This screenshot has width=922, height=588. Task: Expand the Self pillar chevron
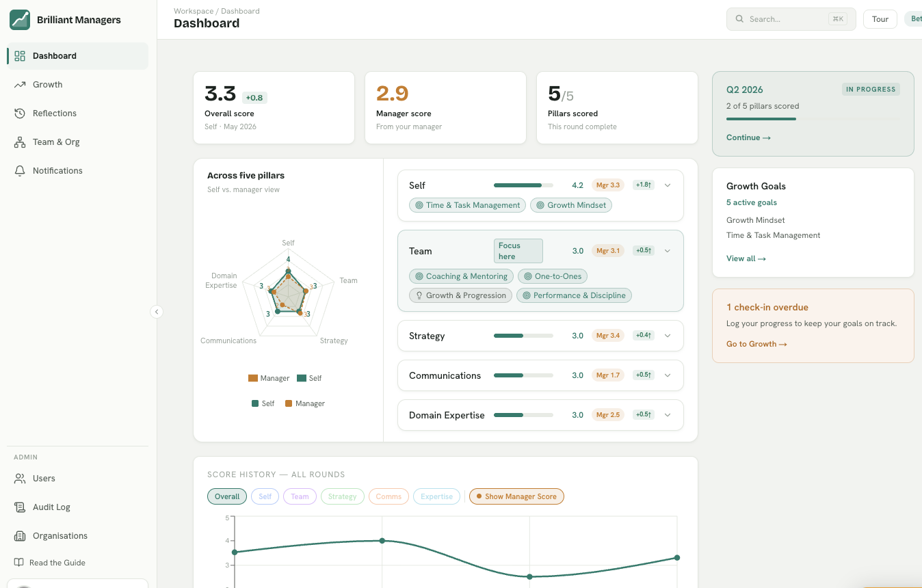click(668, 185)
